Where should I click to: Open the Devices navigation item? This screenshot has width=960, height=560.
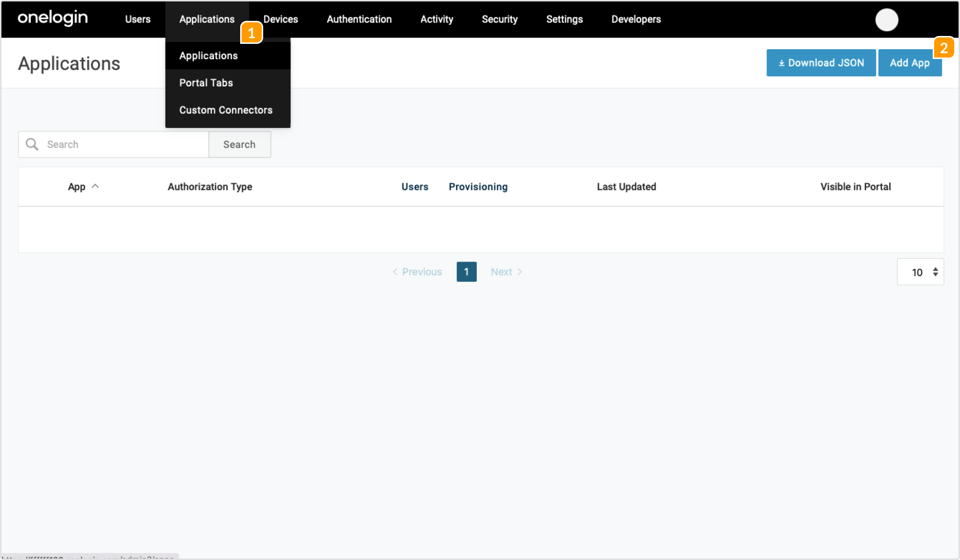(x=281, y=19)
